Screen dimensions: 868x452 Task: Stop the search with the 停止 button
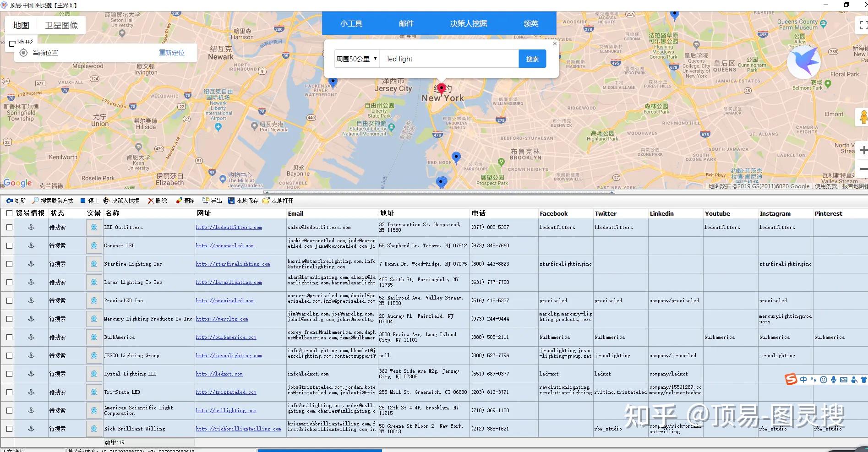pyautogui.click(x=89, y=201)
